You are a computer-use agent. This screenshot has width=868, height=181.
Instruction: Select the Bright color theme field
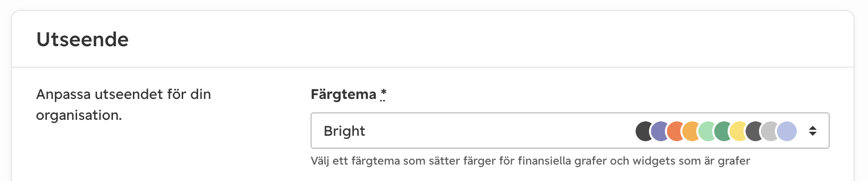(x=570, y=131)
